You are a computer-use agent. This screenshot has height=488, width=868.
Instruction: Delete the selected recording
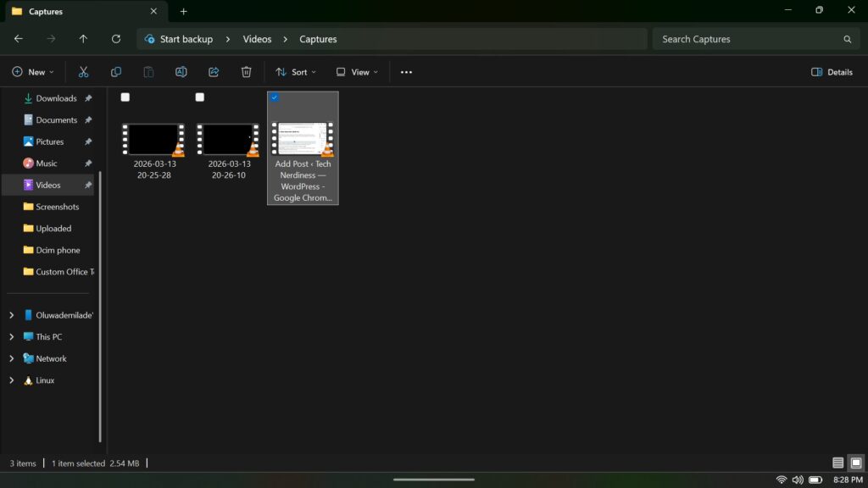coord(246,72)
